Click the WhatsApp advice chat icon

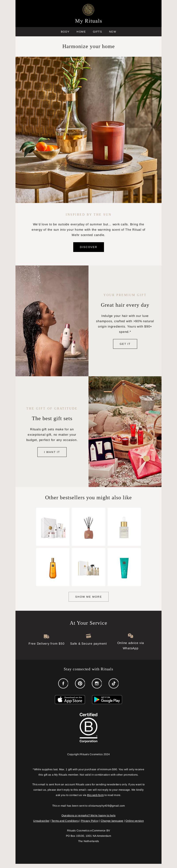tap(131, 636)
